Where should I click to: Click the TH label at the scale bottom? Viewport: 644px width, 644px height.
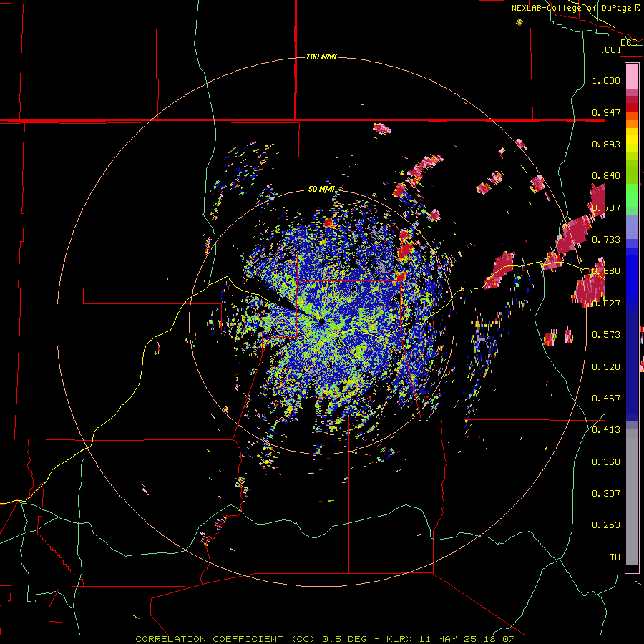pos(615,557)
